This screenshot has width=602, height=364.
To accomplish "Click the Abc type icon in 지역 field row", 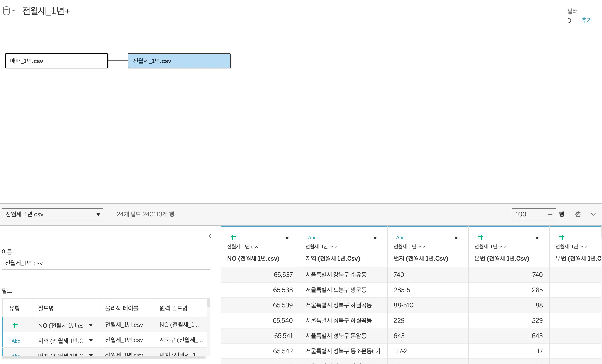I will [16, 341].
